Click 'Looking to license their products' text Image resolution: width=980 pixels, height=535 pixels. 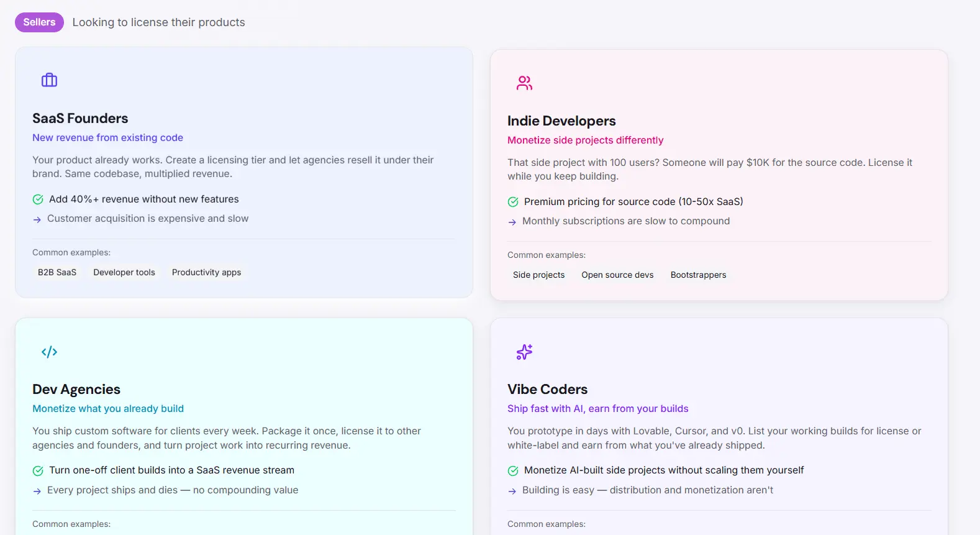click(x=158, y=22)
